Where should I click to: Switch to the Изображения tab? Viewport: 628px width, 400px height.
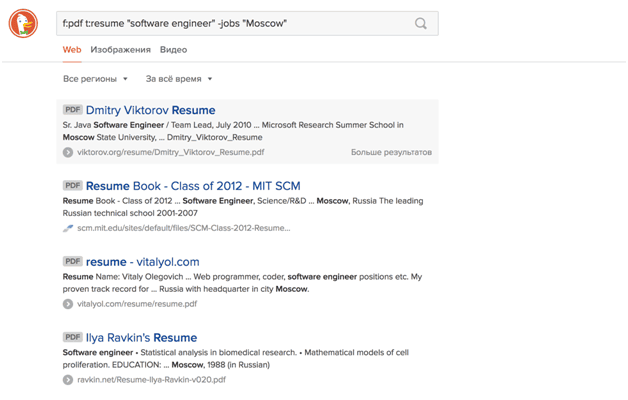(x=120, y=49)
